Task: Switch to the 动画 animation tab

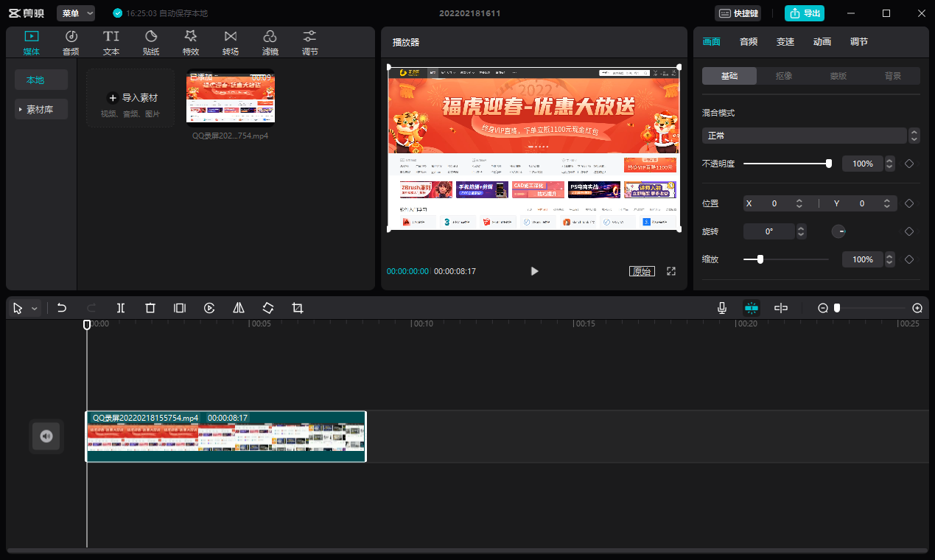Action: click(x=822, y=42)
